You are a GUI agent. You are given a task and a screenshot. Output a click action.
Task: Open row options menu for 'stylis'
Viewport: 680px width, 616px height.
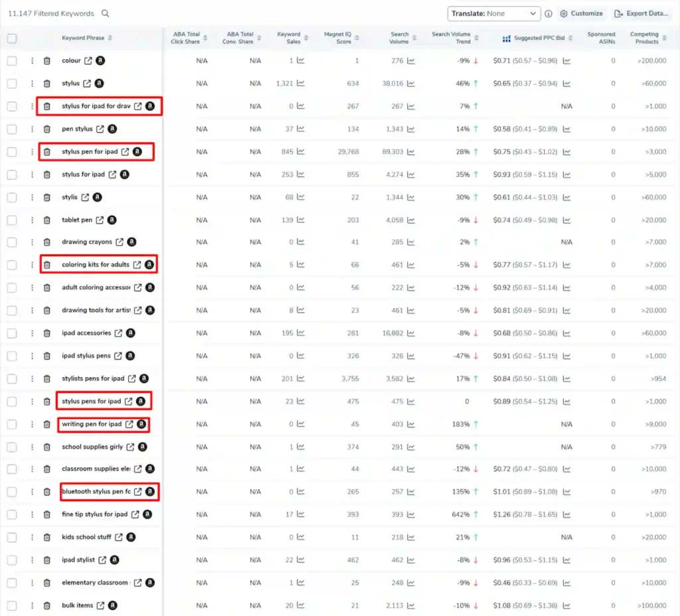[32, 197]
